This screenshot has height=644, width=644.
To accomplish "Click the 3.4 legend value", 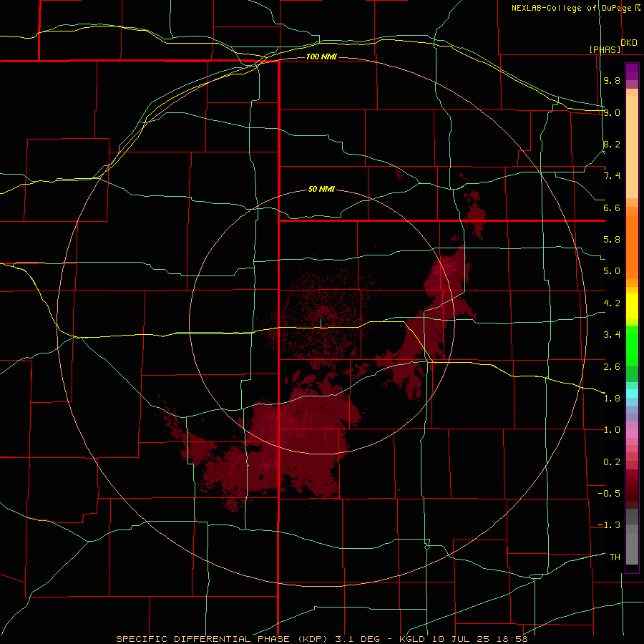I will [612, 335].
